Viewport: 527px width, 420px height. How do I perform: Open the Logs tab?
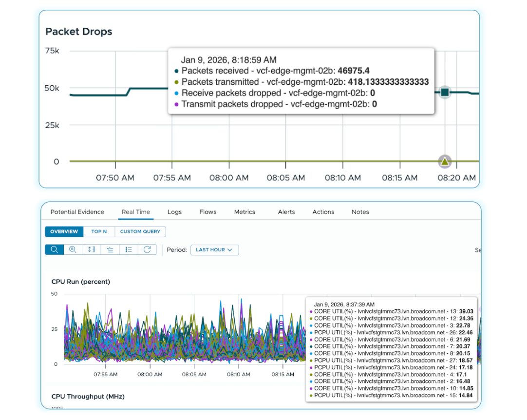pyautogui.click(x=174, y=212)
